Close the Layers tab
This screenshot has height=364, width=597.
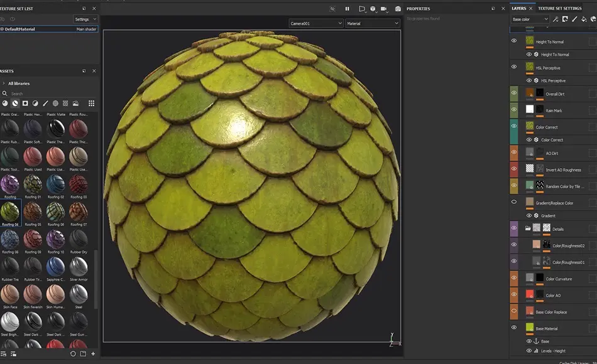(531, 8)
